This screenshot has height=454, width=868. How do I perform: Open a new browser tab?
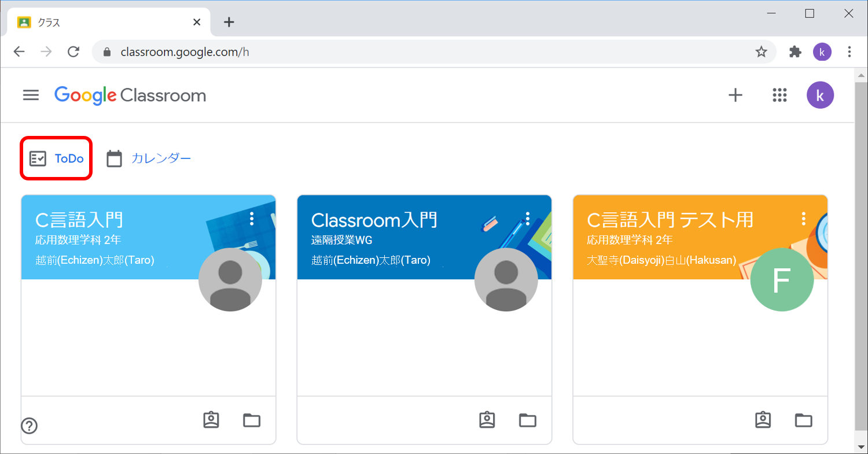229,23
